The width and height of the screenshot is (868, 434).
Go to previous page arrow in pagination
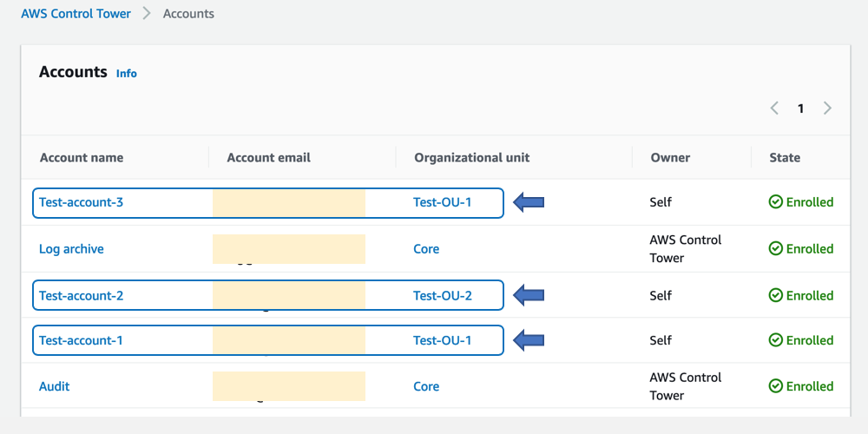[774, 108]
